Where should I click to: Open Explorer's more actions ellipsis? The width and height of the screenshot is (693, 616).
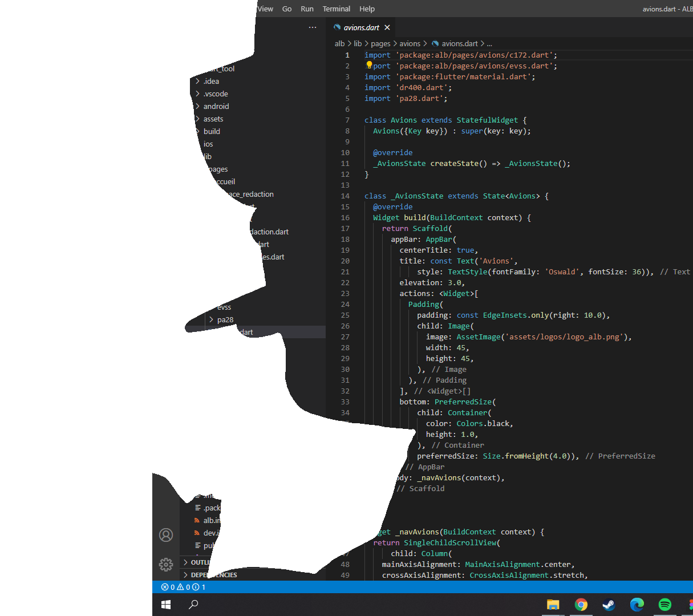(313, 27)
